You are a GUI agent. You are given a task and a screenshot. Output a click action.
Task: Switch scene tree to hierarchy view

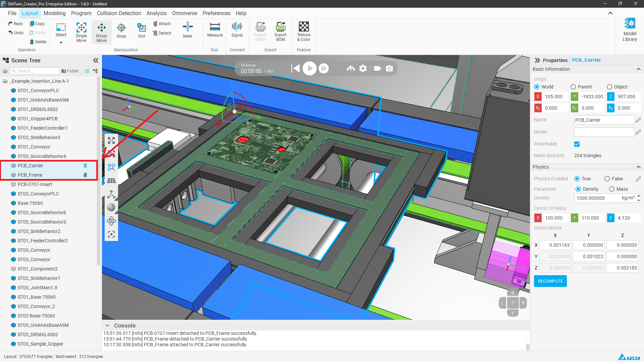tap(95, 71)
